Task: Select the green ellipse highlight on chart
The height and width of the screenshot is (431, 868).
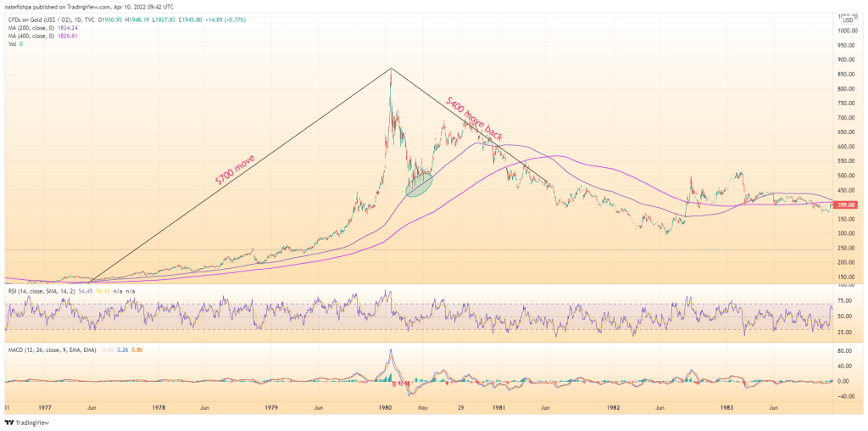Action: tap(419, 183)
